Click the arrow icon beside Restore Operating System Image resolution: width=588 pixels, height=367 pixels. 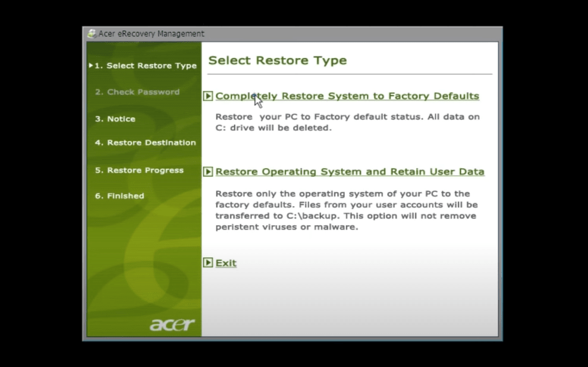(x=208, y=172)
